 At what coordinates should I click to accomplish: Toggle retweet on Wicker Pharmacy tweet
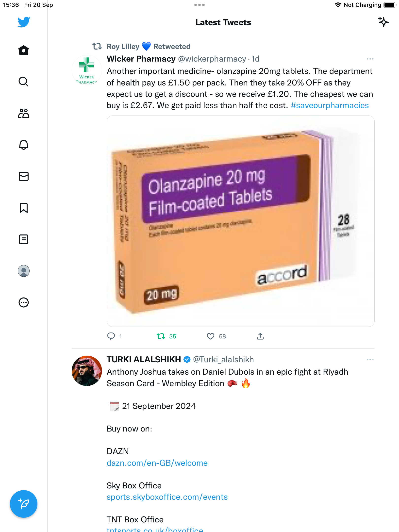coord(161,336)
